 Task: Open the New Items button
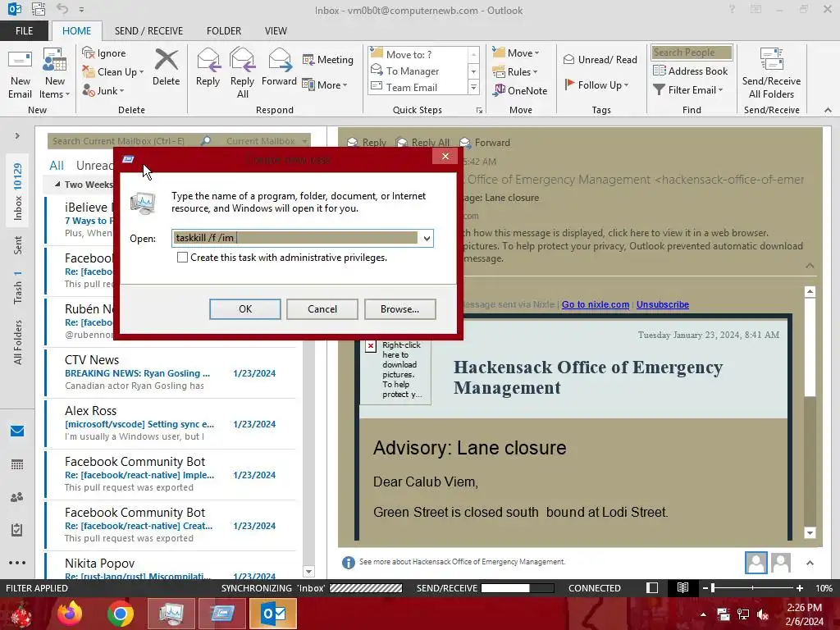(x=55, y=73)
